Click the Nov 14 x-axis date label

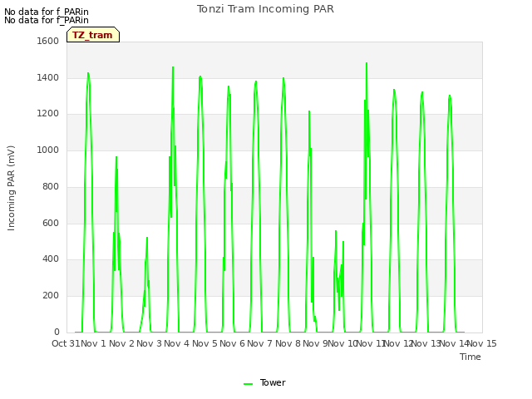454,343
